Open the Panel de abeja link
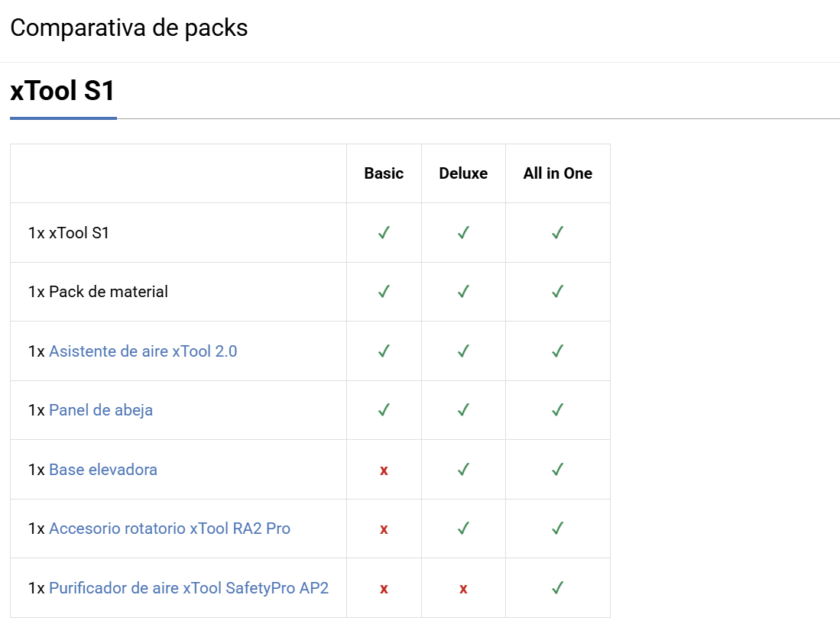 click(101, 410)
